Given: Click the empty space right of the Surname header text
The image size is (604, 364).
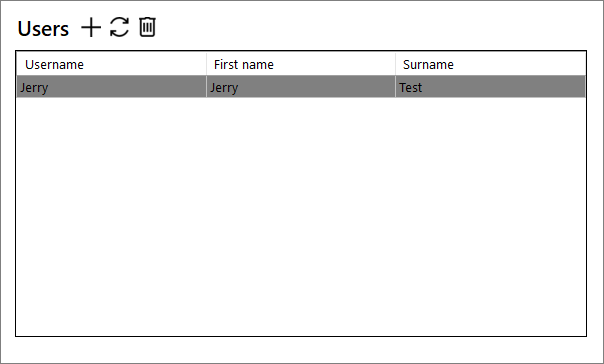Looking at the screenshot, I should click(x=519, y=64).
